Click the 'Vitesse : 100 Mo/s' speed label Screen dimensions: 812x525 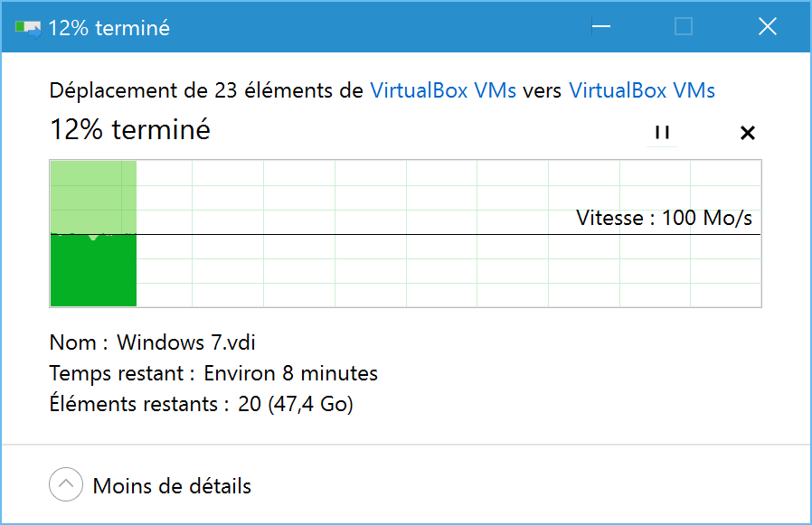[664, 218]
